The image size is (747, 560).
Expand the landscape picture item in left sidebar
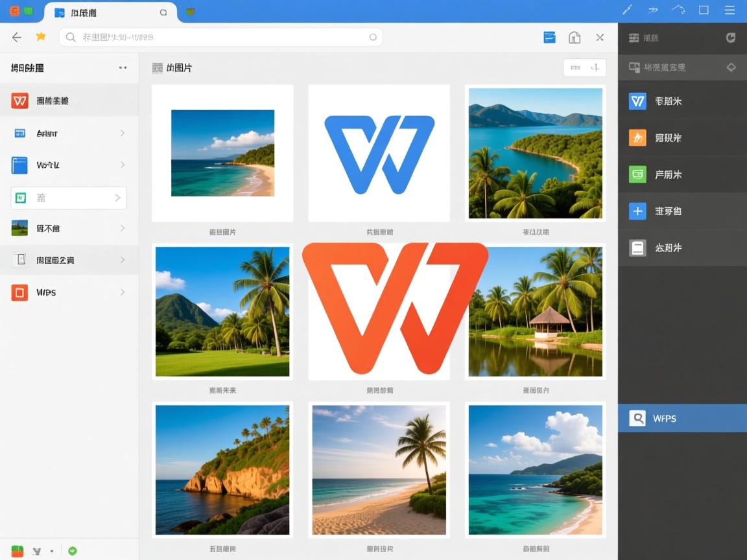(123, 228)
